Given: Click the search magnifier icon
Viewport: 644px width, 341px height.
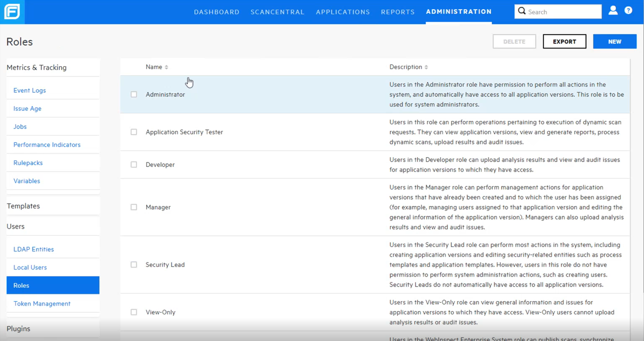Looking at the screenshot, I should [x=522, y=11].
